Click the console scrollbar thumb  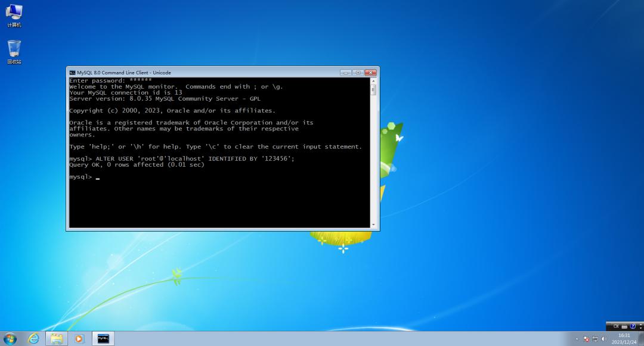click(x=373, y=90)
